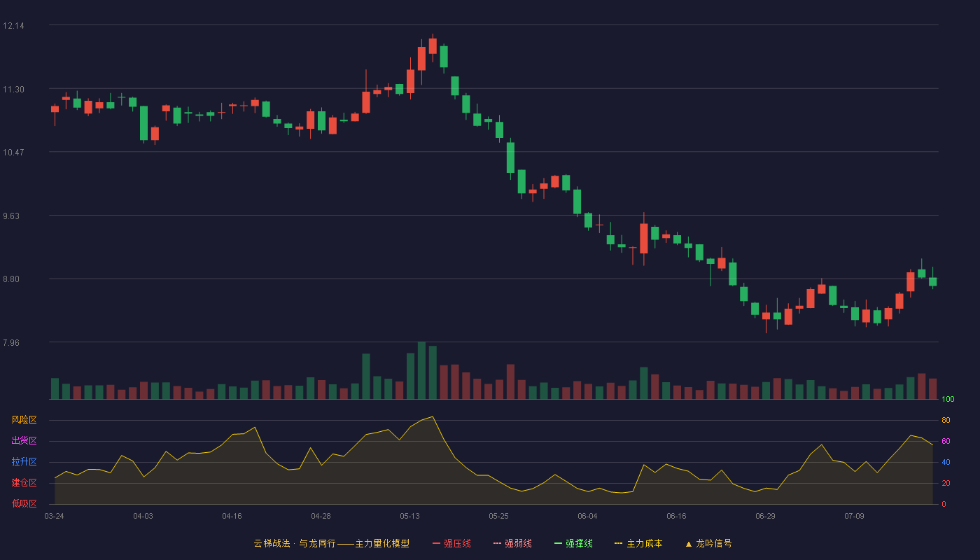Click the 12.14 price axis label

click(13, 26)
